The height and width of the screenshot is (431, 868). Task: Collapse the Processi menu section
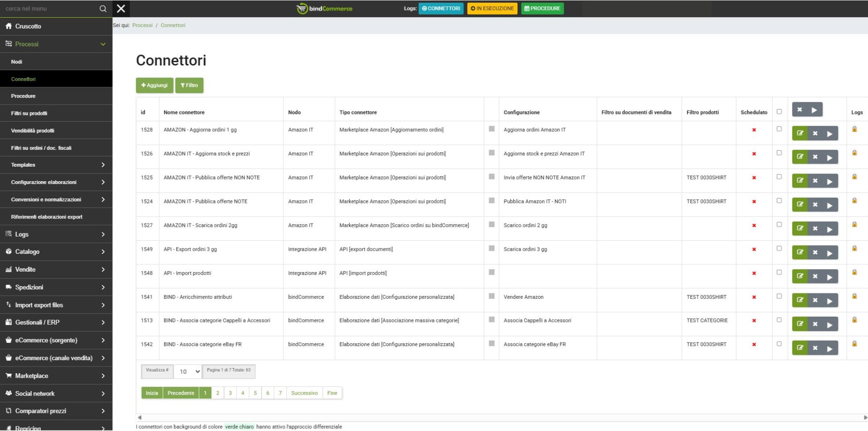coord(103,44)
